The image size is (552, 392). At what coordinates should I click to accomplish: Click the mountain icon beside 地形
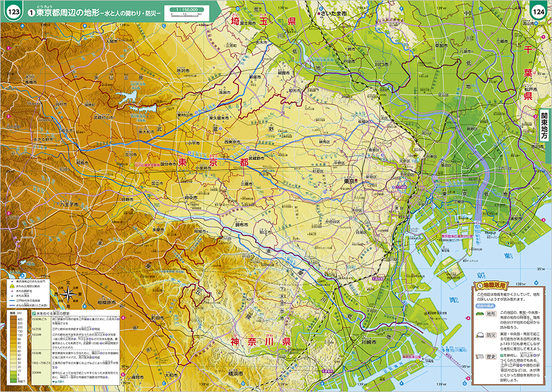(479, 313)
